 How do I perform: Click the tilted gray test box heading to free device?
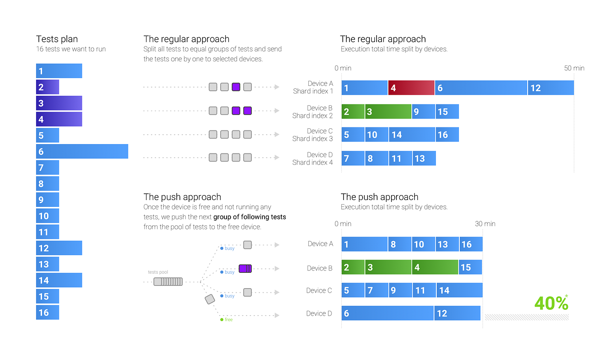(x=210, y=299)
